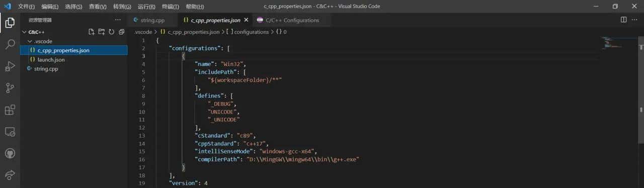Open the Remote Explorer view
The width and height of the screenshot is (644, 188).
point(10,132)
